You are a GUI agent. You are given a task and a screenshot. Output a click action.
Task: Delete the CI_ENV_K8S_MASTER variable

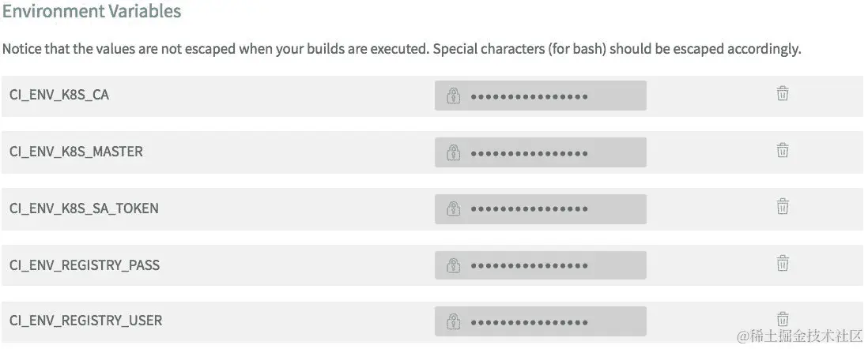pos(782,150)
